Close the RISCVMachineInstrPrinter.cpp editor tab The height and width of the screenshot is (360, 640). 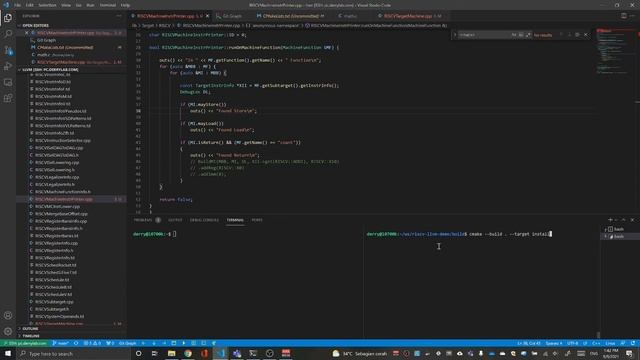pyautogui.click(x=207, y=16)
